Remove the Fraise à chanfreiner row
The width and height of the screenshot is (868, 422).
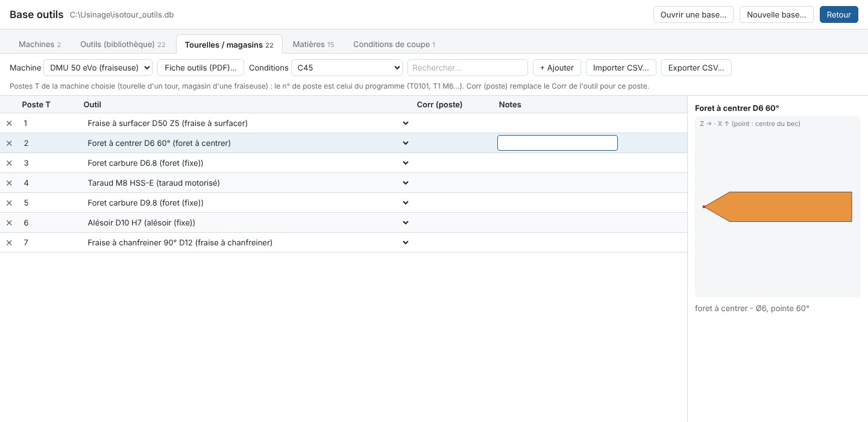9,242
